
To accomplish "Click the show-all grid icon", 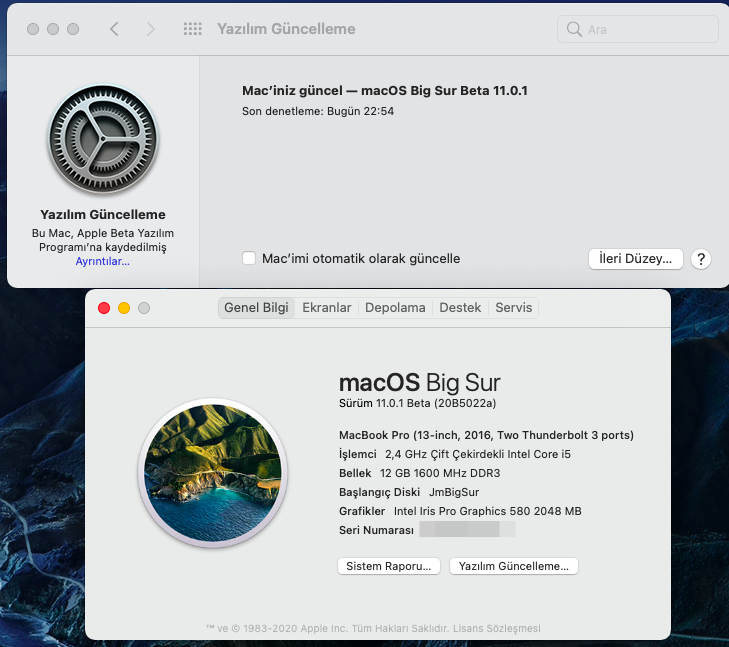I will [x=193, y=29].
